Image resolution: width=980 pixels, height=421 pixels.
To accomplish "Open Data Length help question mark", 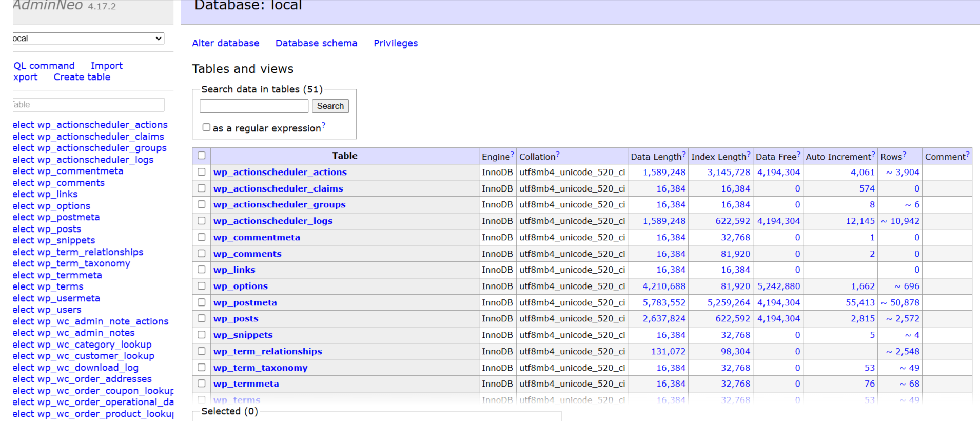I will coord(683,154).
